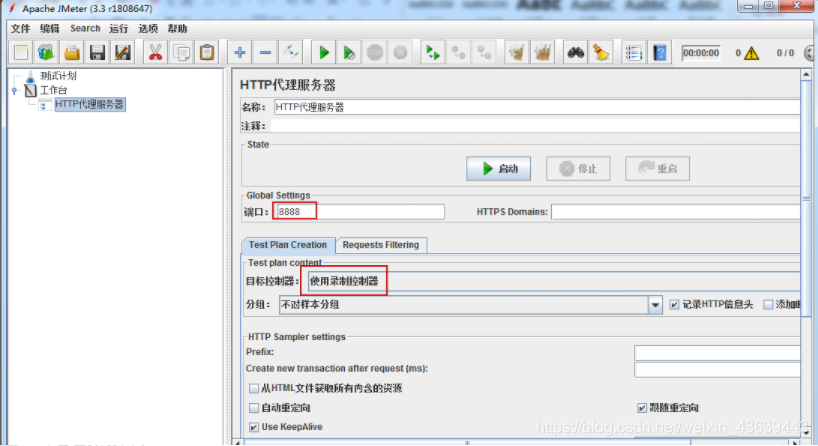Collapse the 工作台 tree node toggle

tap(15, 90)
